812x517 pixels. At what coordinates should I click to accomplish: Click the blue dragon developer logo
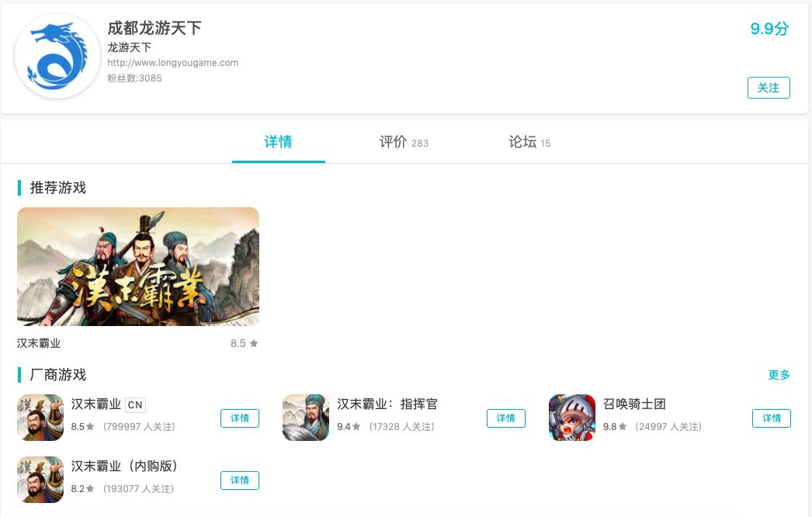(x=57, y=56)
